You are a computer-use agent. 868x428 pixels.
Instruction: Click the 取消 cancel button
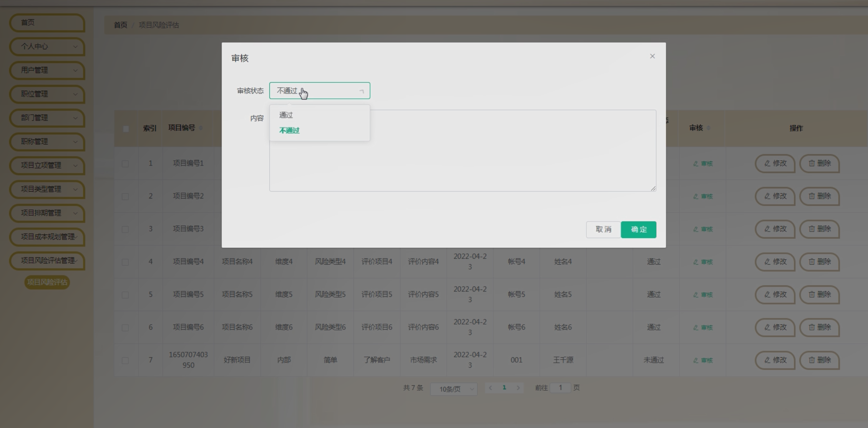click(603, 229)
